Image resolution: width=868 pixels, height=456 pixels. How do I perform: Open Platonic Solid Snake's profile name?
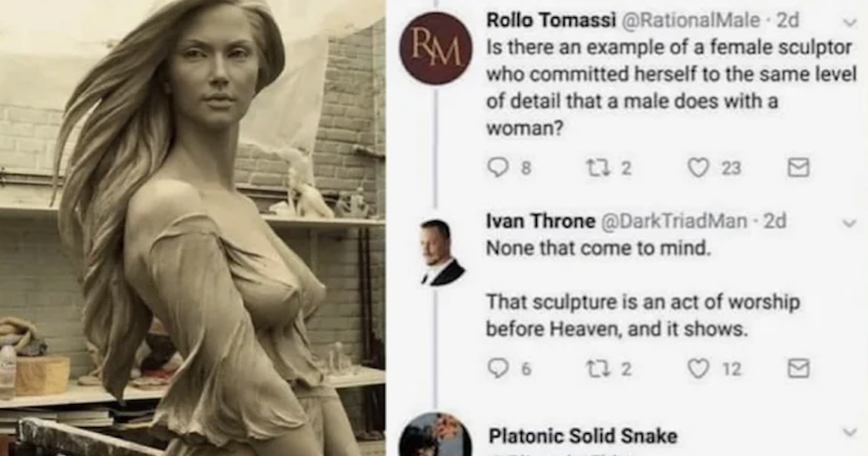click(x=582, y=436)
